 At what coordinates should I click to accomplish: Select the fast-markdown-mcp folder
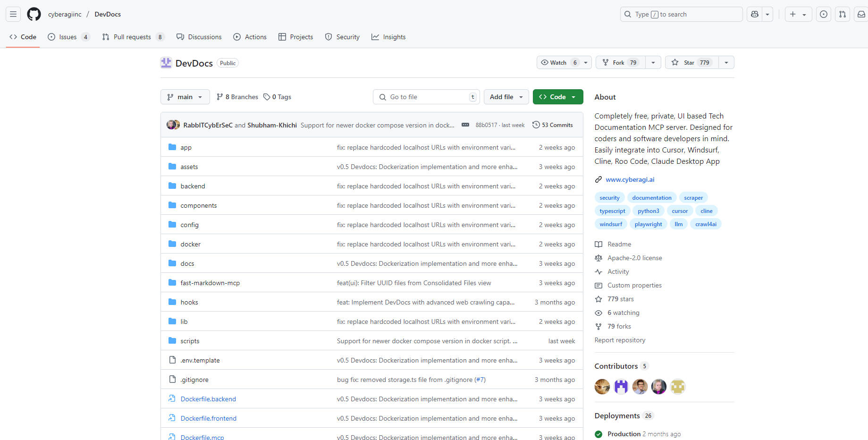point(210,282)
